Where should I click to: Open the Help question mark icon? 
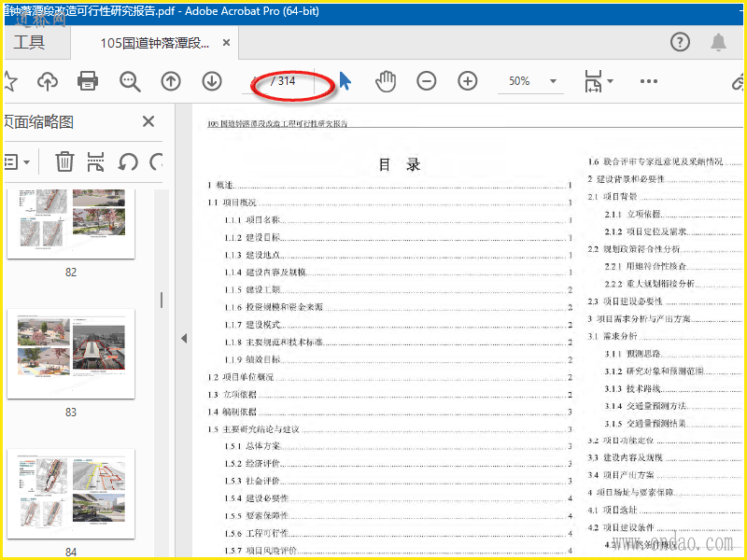click(680, 42)
